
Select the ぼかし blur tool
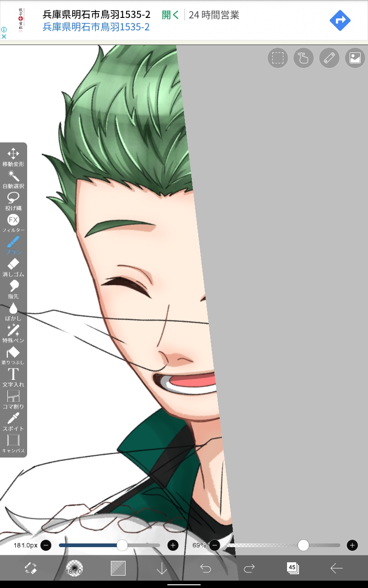pos(13,311)
